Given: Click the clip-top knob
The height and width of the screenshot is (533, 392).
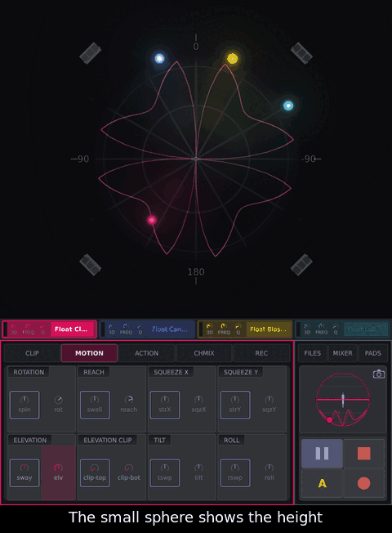Looking at the screenshot, I should click(x=95, y=473).
